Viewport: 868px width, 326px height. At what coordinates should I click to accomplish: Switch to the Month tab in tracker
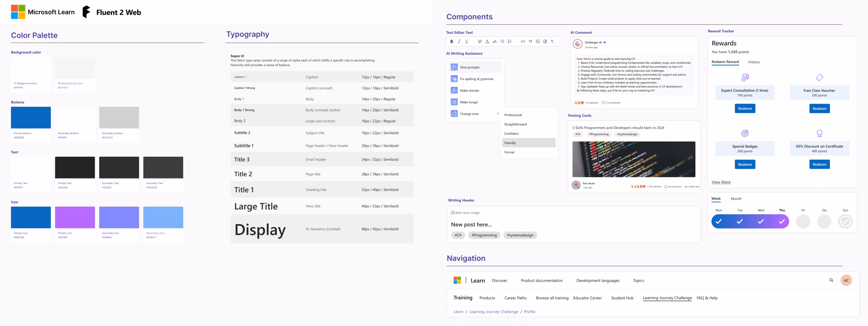(736, 199)
